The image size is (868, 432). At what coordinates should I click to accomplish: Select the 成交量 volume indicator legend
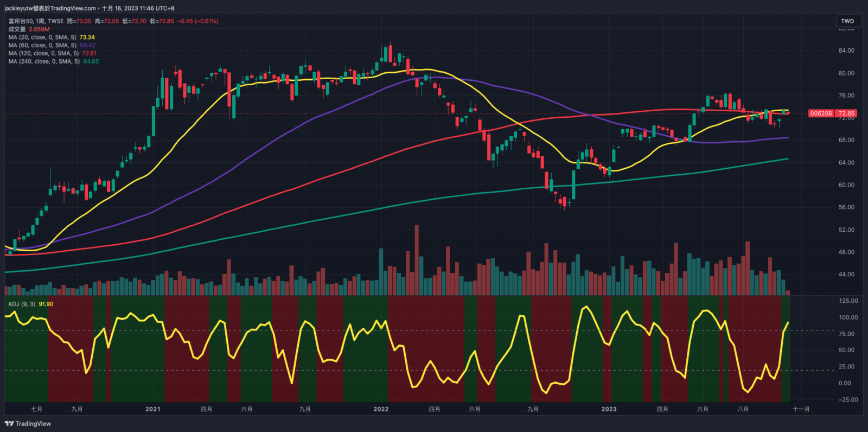click(17, 29)
